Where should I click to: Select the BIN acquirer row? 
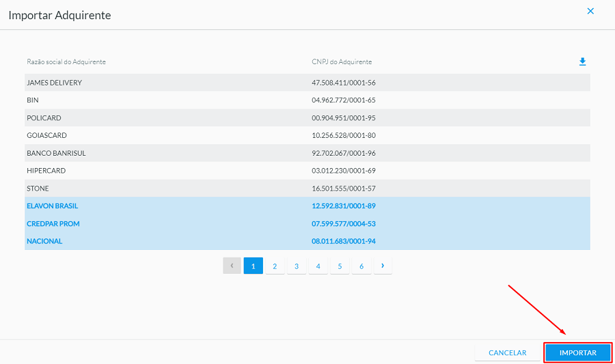tap(307, 100)
